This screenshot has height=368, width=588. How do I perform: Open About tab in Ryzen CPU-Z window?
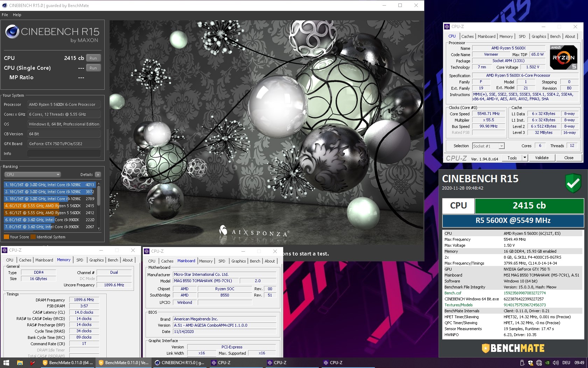pyautogui.click(x=570, y=36)
